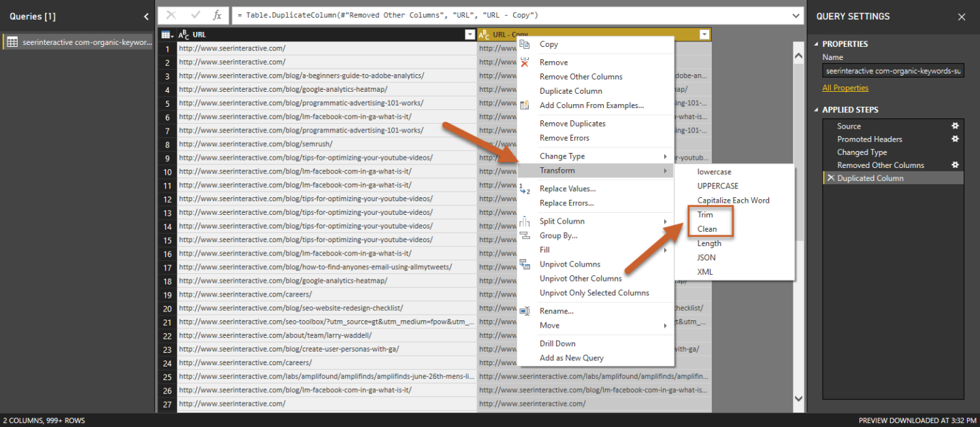Collapse the Properties section triangle
Image resolution: width=980 pixels, height=427 pixels.
[x=817, y=44]
